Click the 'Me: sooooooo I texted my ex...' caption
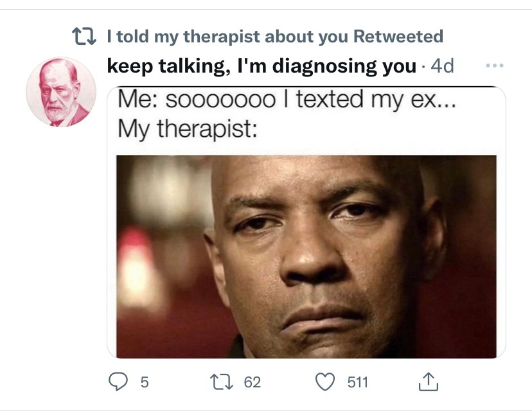 pyautogui.click(x=287, y=100)
